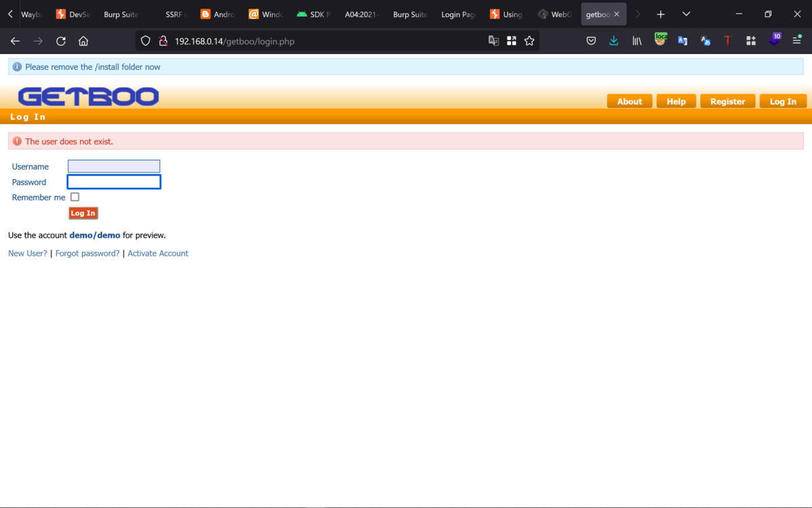Viewport: 812px width, 508px height.
Task: Go back to the previous page
Action: pos(15,41)
